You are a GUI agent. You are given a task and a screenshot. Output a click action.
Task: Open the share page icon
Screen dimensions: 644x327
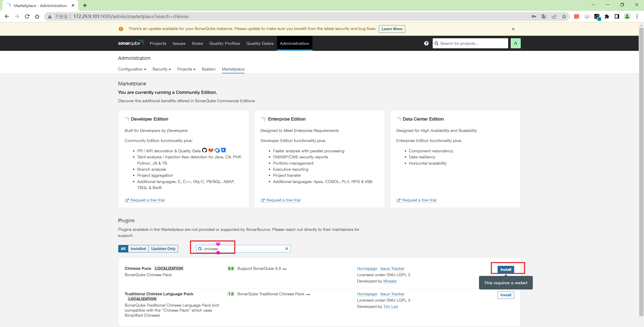coord(554,16)
